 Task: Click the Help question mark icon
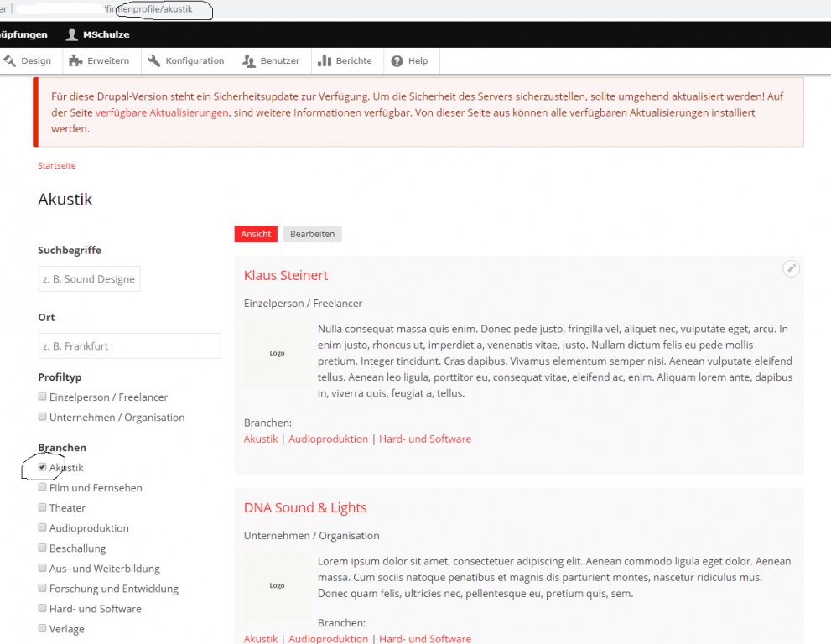pos(397,60)
